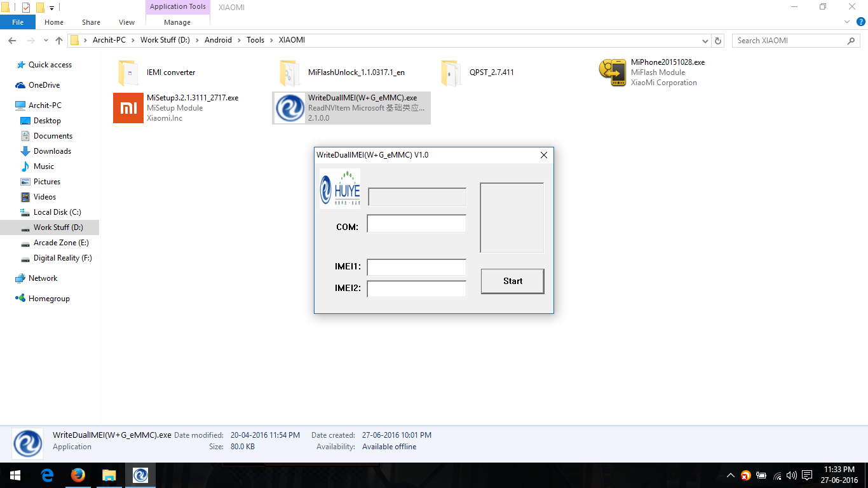
Task: Open Digital Reality (F:) drive in the navigation pane
Action: click(x=62, y=258)
